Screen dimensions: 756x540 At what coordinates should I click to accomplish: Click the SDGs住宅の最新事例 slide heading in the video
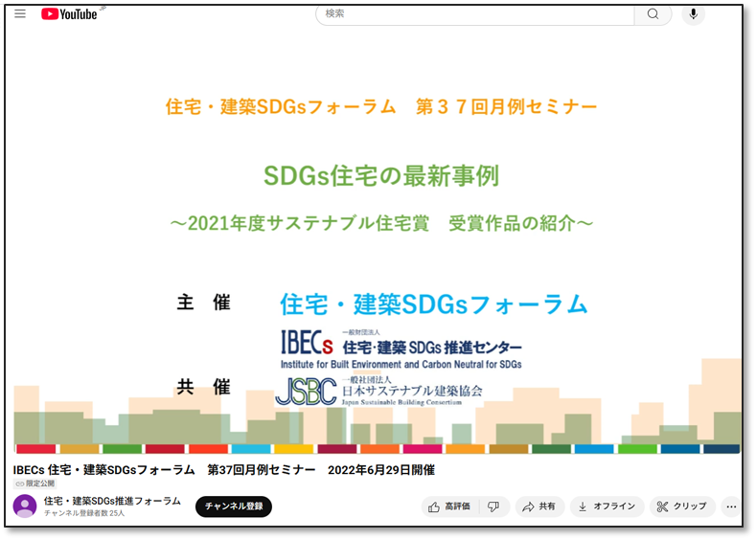[x=381, y=177]
